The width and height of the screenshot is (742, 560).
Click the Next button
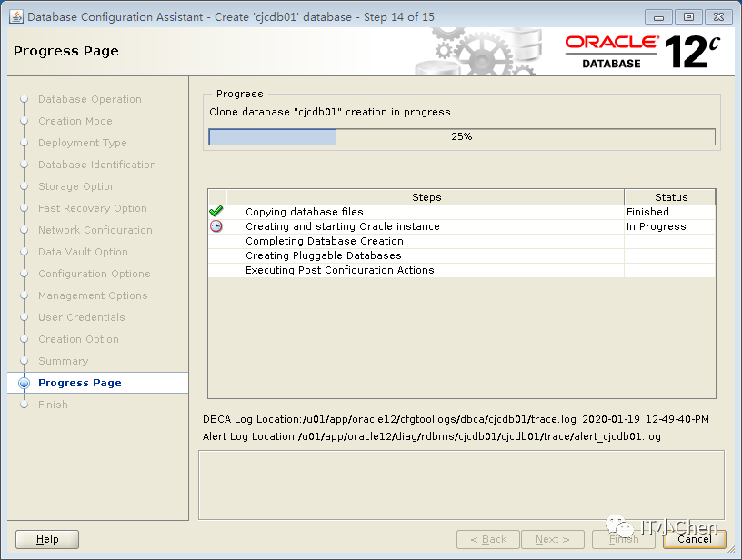(x=553, y=539)
